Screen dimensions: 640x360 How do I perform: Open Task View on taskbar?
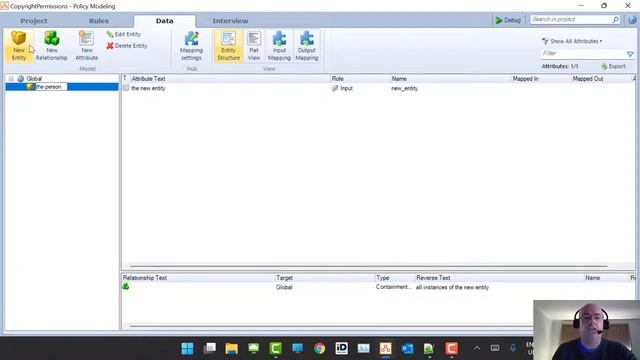[x=210, y=349]
